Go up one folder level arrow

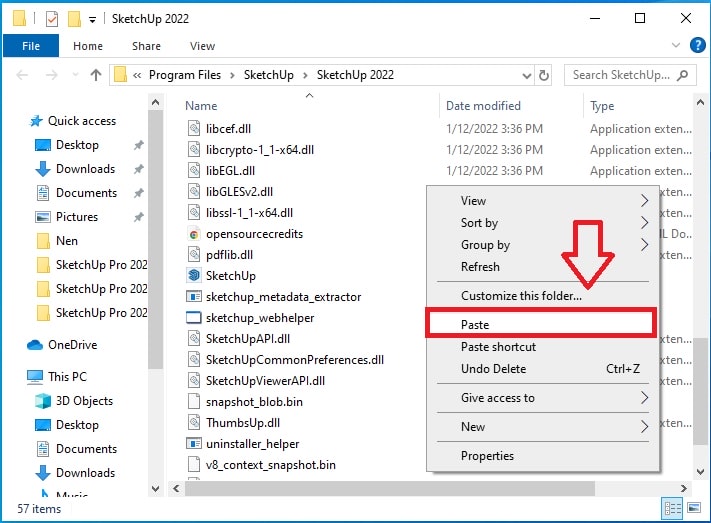(x=96, y=75)
